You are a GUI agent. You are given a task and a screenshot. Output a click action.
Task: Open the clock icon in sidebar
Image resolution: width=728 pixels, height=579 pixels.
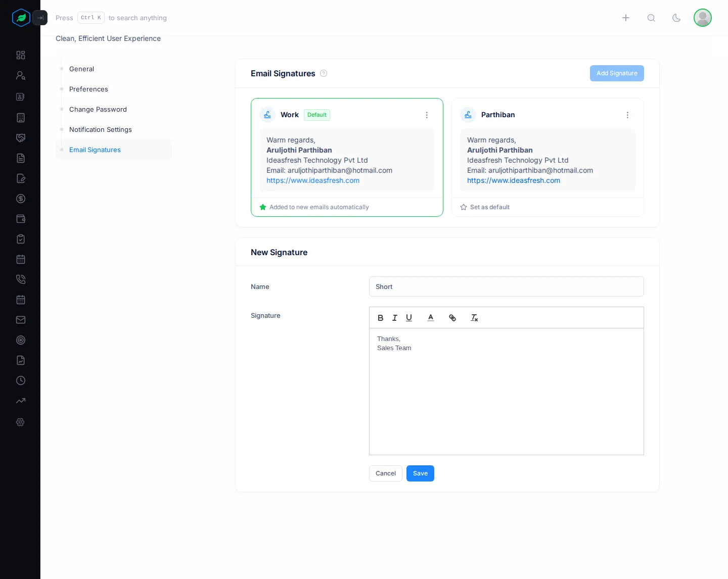click(x=21, y=380)
